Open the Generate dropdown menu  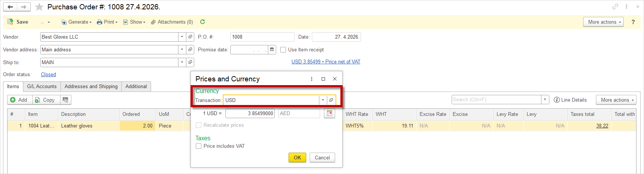click(77, 22)
